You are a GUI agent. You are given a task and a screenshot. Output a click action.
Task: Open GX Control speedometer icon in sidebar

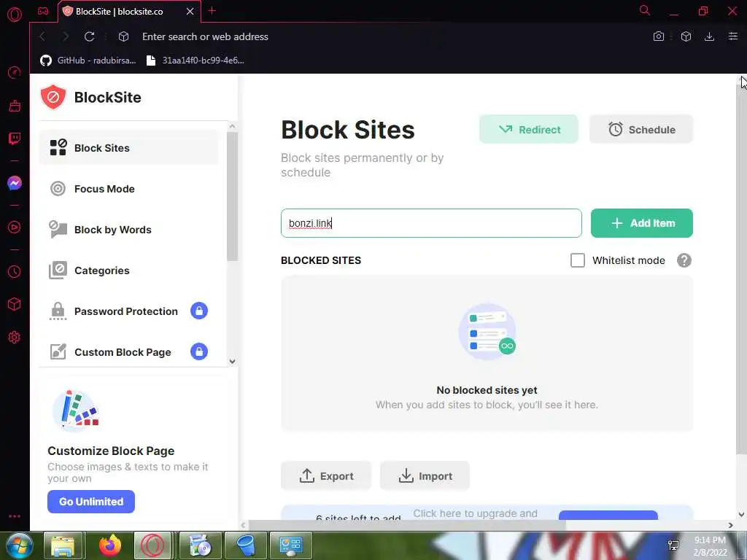tap(15, 73)
